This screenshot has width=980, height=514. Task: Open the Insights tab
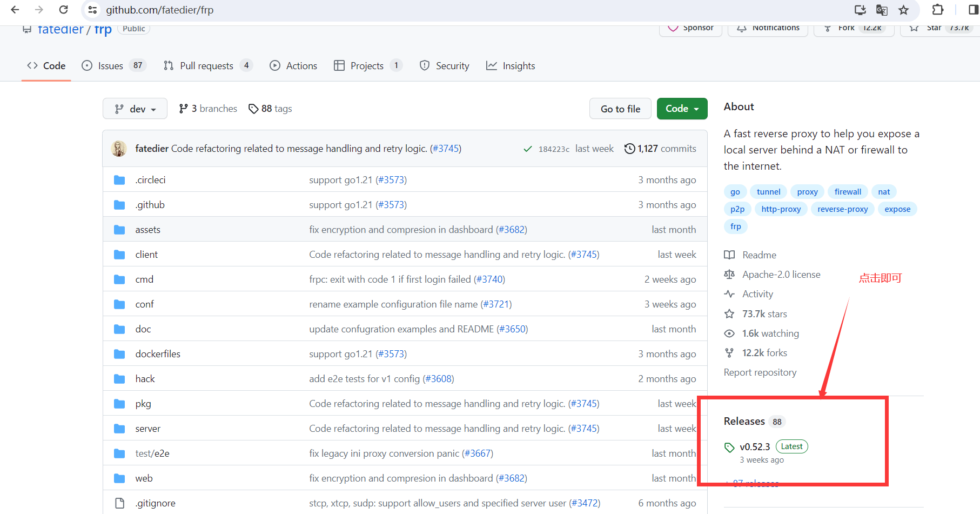pos(511,66)
